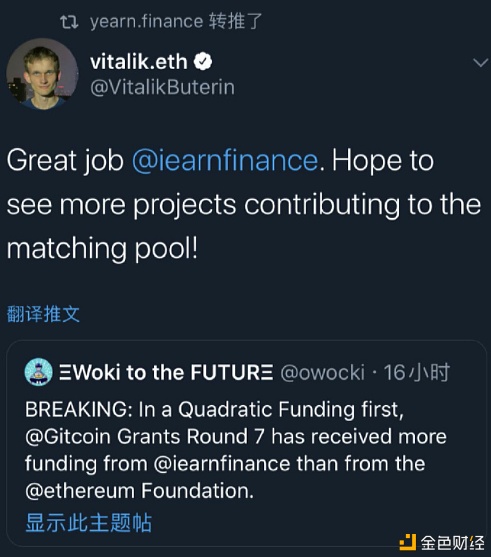Click the @owocki handle

pos(323,373)
